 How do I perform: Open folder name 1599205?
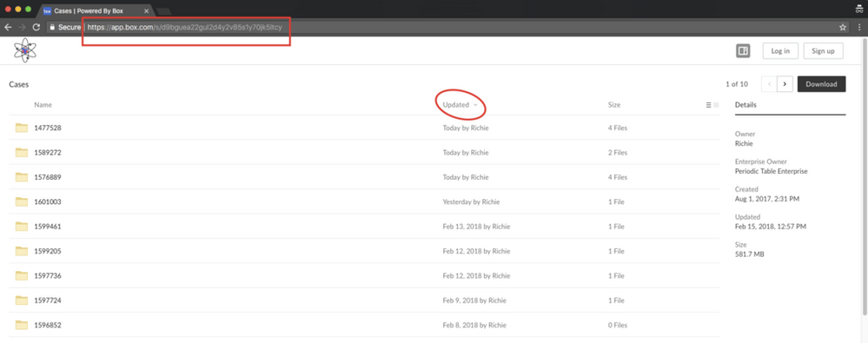48,251
